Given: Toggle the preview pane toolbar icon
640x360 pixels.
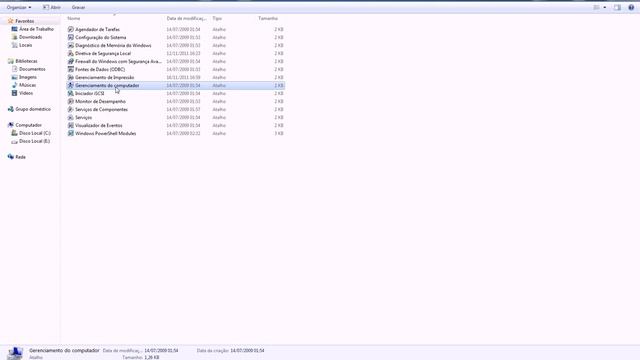Looking at the screenshot, I should pyautogui.click(x=617, y=7).
